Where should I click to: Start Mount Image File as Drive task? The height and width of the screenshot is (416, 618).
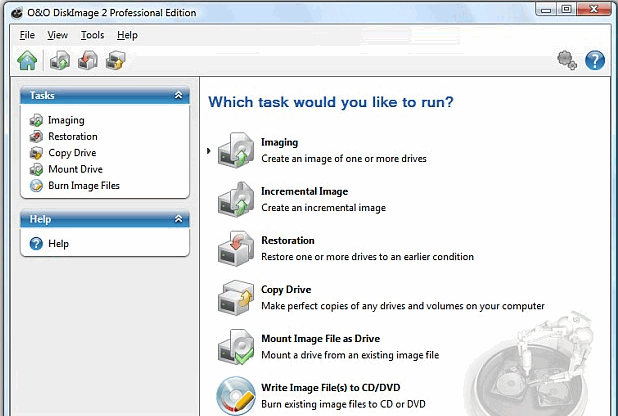(x=321, y=339)
